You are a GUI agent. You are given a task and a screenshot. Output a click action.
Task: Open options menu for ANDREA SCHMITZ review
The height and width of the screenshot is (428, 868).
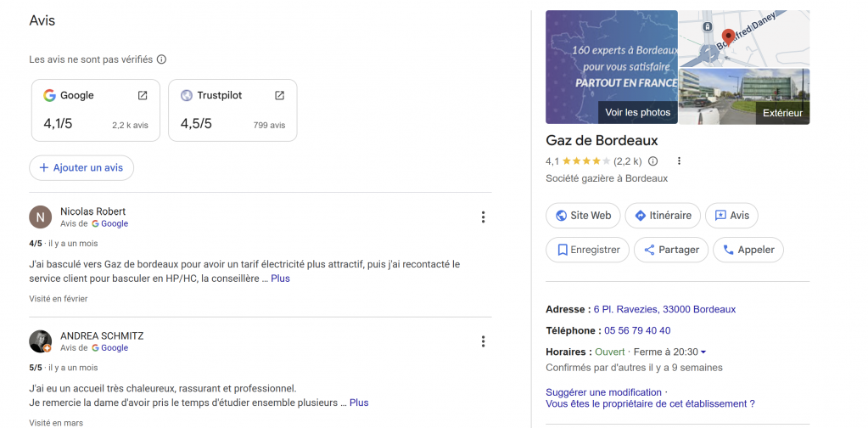484,341
